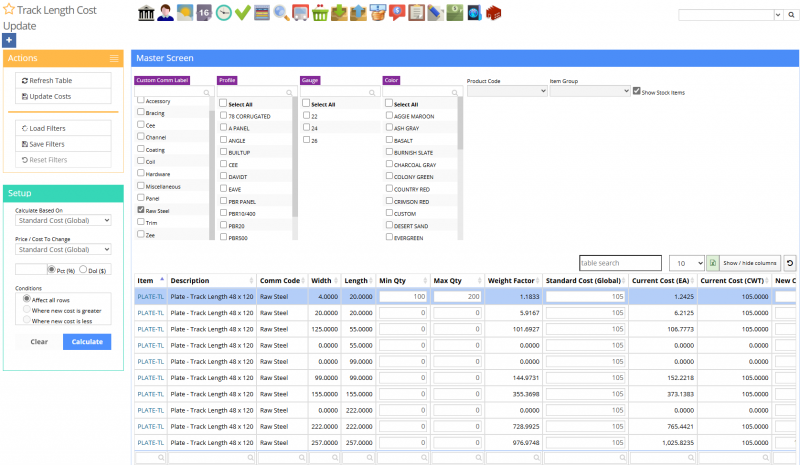The image size is (800, 465).
Task: Open Calculate Based On dropdown
Action: click(63, 220)
